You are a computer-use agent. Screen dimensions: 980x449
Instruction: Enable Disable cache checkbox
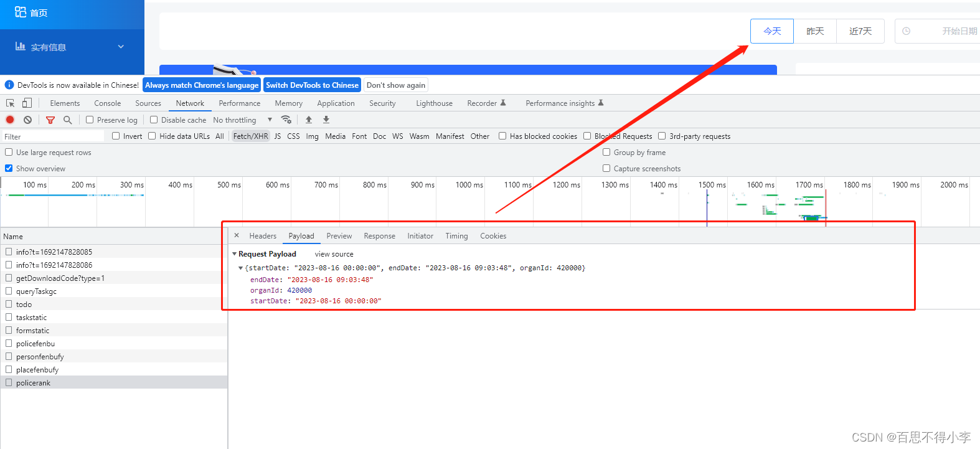[154, 120]
